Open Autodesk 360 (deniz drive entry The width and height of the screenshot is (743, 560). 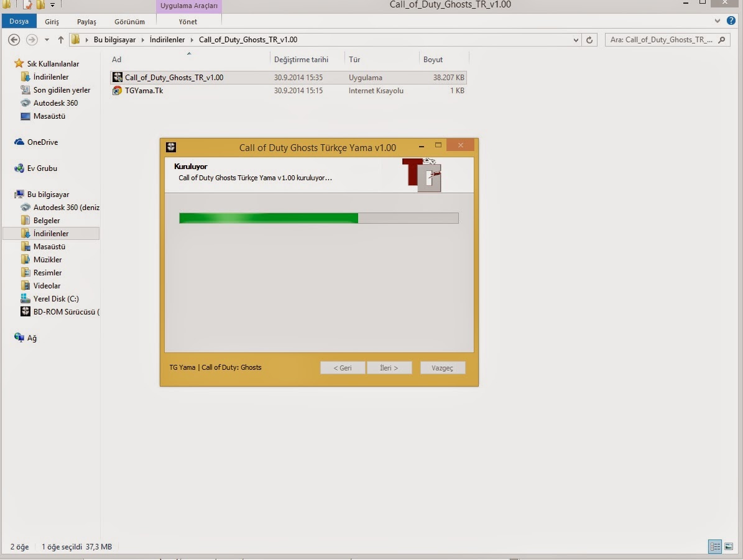67,208
